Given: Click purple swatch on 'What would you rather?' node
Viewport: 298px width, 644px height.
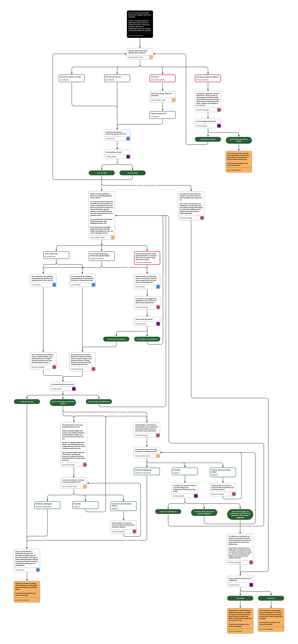Looking at the screenshot, I should 158,324.
